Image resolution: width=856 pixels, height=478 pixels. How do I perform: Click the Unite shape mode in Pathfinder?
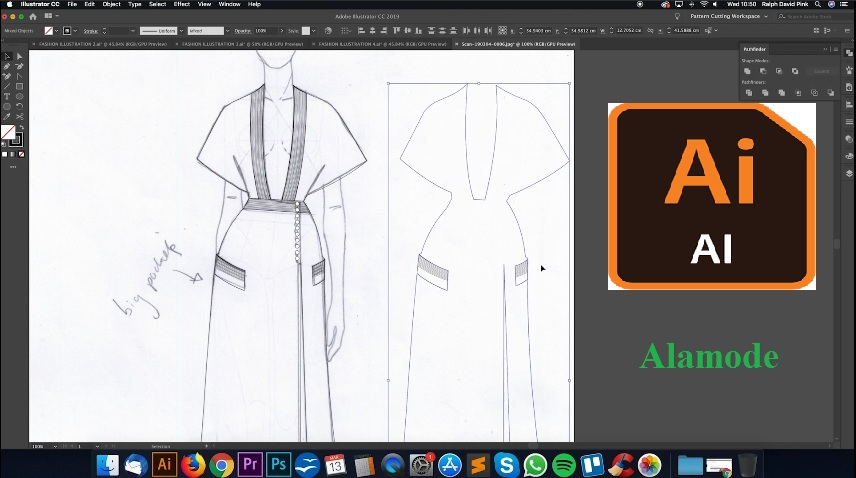pyautogui.click(x=747, y=71)
